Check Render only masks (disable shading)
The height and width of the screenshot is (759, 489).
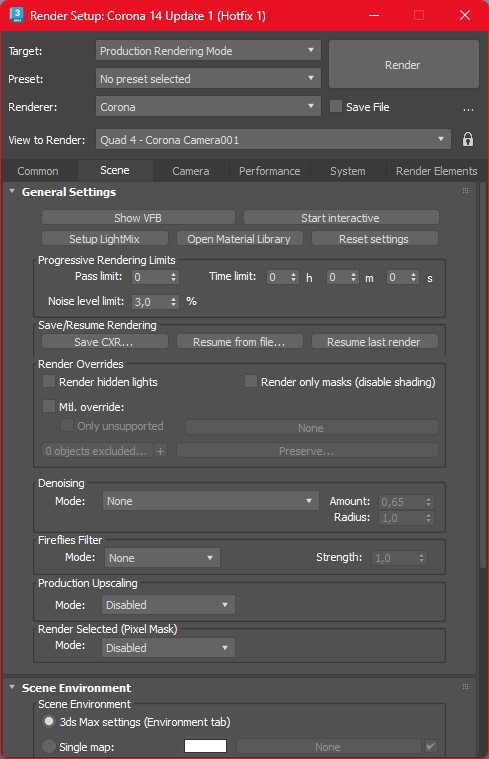251,381
